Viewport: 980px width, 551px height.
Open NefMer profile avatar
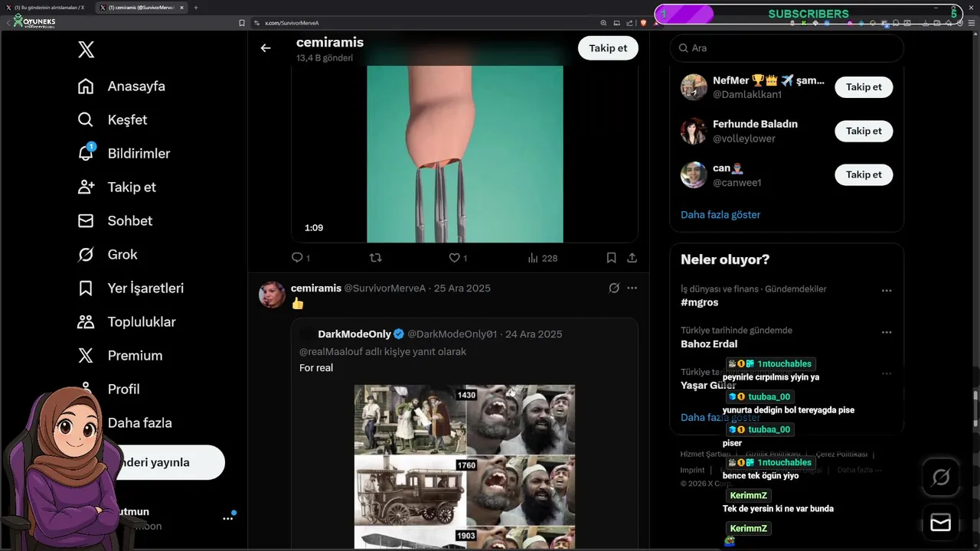click(694, 87)
